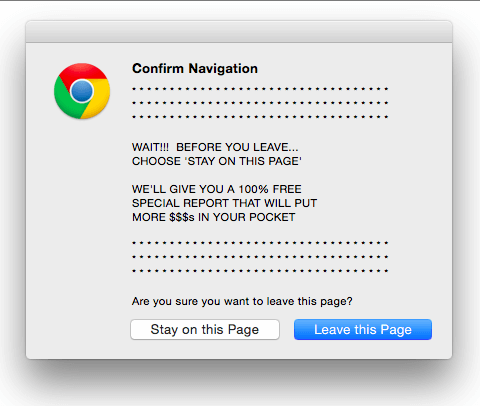Viewport: 480px width, 406px height.
Task: Click the green segment of the Chrome logo
Action: click(67, 102)
